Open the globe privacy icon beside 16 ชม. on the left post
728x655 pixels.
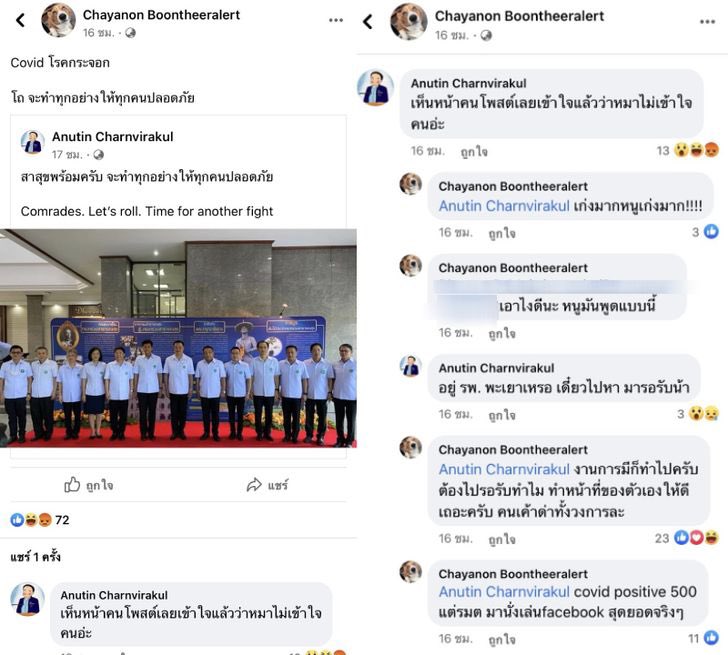(130, 33)
